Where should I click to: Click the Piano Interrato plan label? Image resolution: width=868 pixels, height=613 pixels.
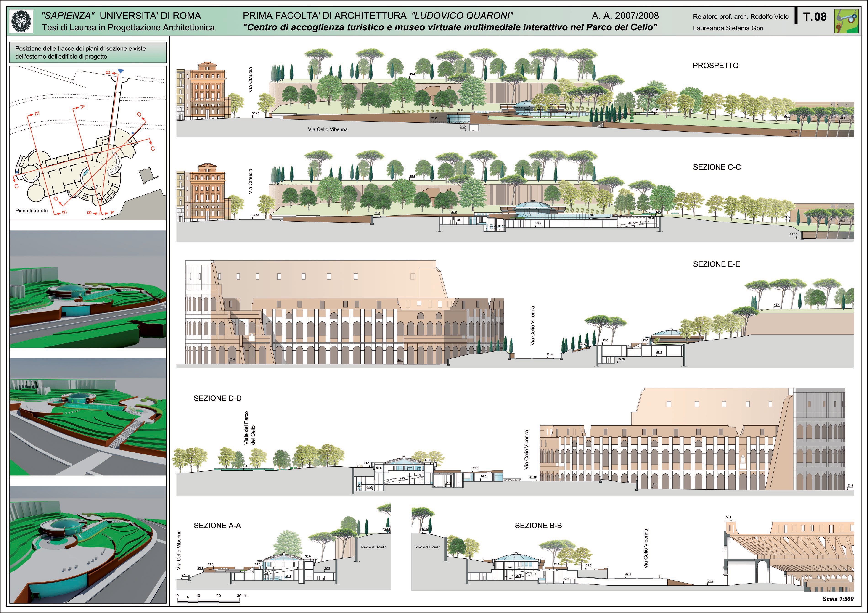coord(31,211)
